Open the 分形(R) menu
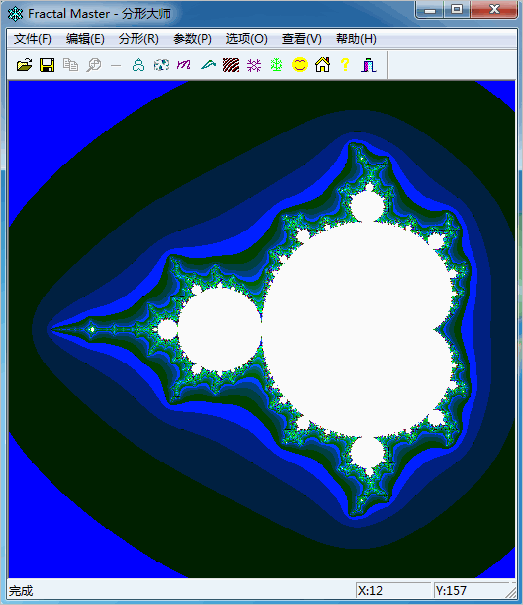This screenshot has width=523, height=605. coord(139,39)
